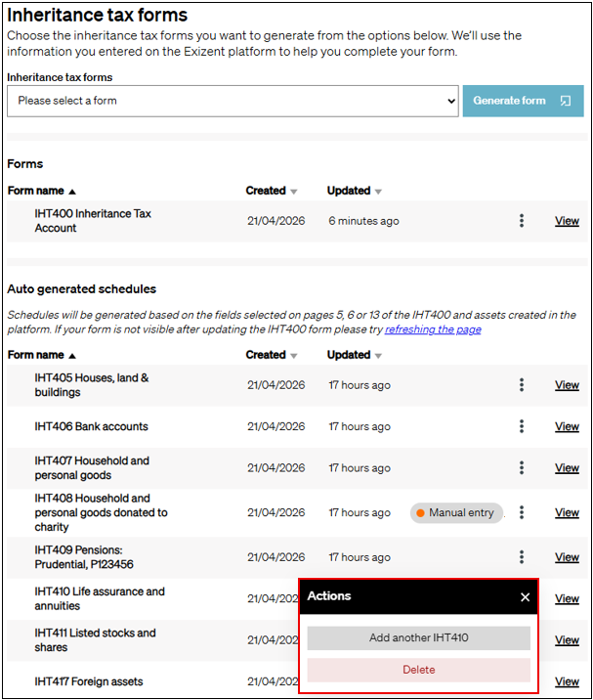
Task: Open three-dot menu for IHT400 Inheritance Tax Account
Action: pos(522,221)
